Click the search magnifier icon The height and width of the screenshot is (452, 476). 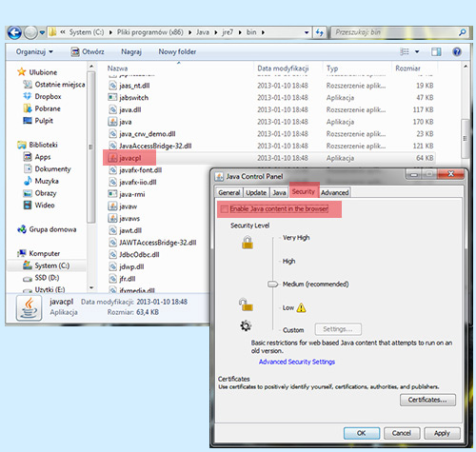click(463, 32)
